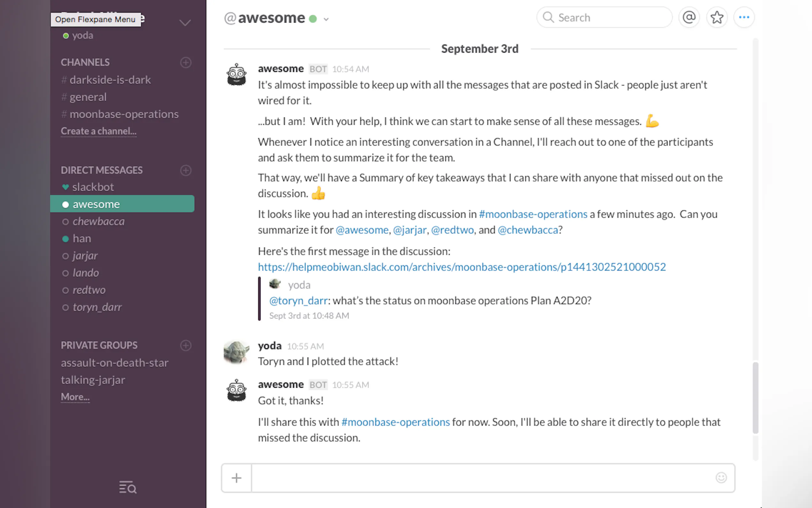
Task: Open the assault-on-death-star private group
Action: pyautogui.click(x=114, y=363)
